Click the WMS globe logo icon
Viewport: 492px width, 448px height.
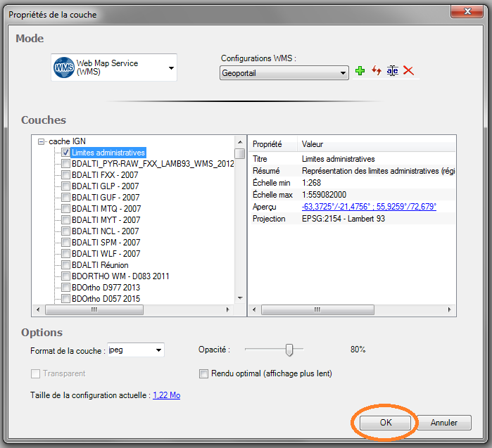[64, 68]
